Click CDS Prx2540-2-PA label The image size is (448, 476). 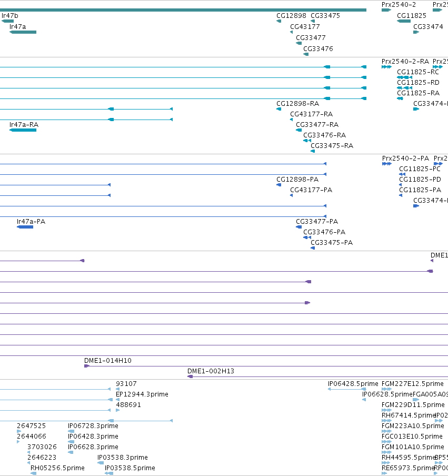[x=405, y=158]
